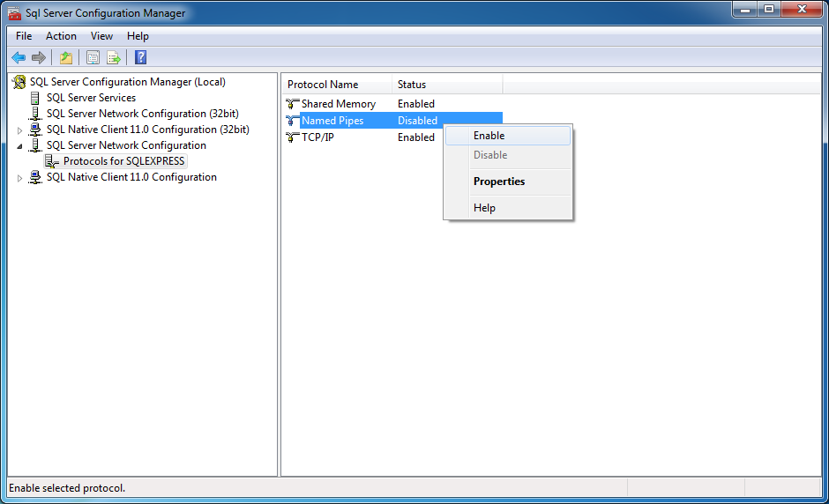Click the Properties toolbar icon

click(93, 58)
